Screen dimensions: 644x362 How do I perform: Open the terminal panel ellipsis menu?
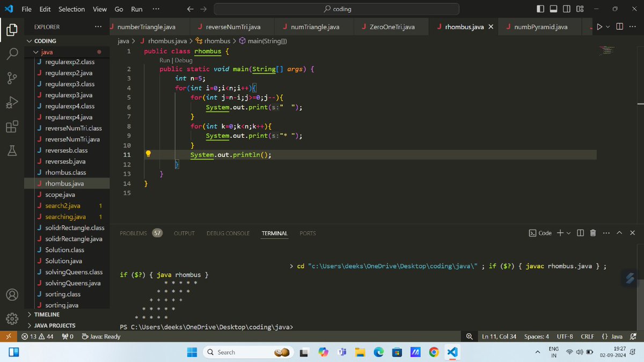click(606, 233)
